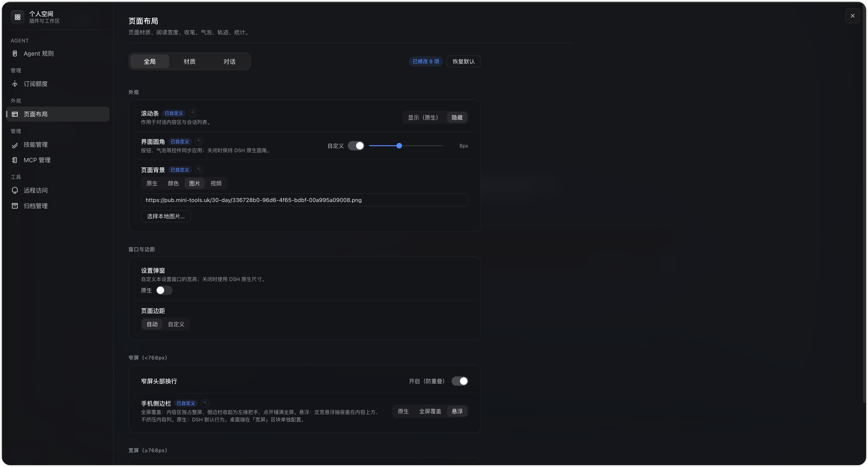
Task: Disable the 窄屏头部换行 switch
Action: 460,381
